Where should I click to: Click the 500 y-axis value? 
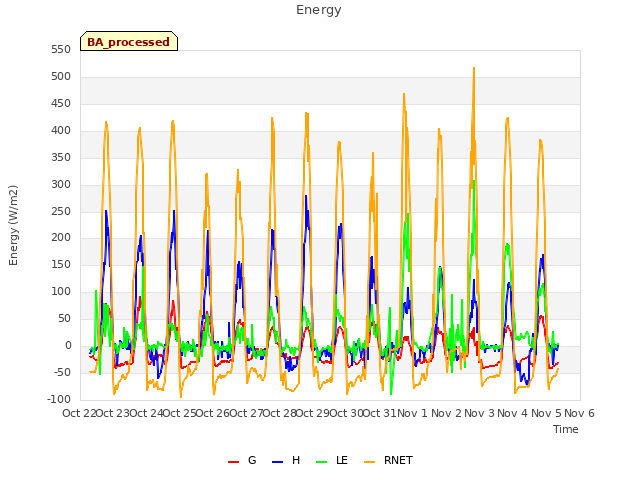tap(61, 77)
